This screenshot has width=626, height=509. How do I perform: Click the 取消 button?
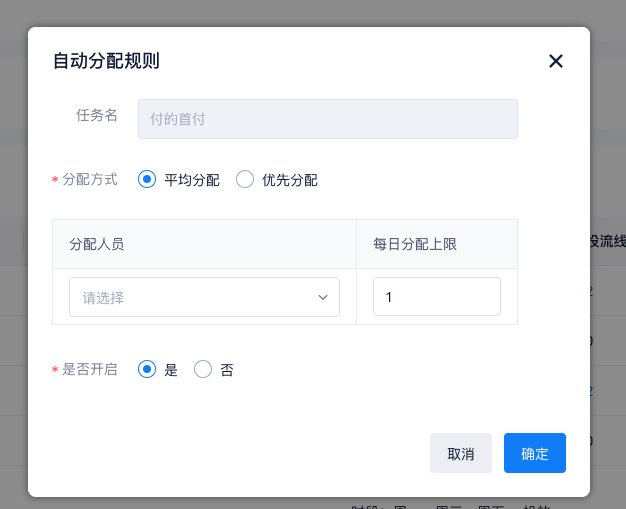[461, 453]
